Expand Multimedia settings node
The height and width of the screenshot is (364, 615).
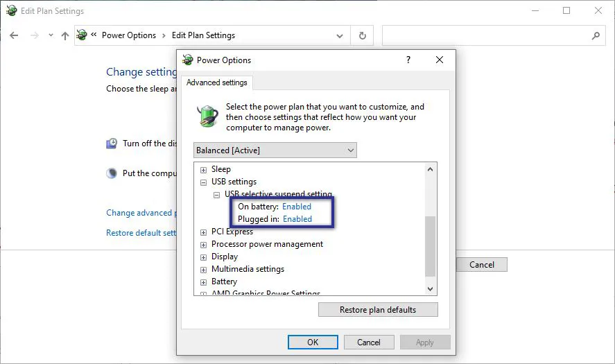[203, 270]
